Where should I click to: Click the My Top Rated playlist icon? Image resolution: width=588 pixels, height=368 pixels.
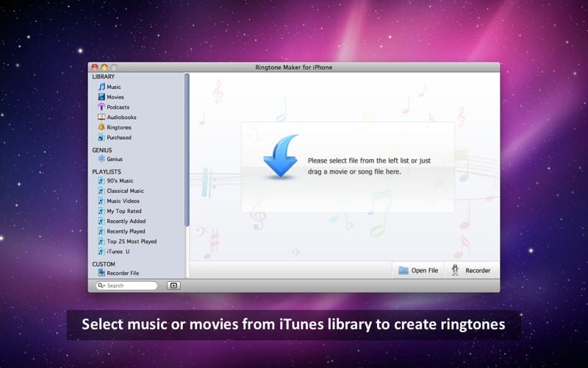tap(101, 211)
